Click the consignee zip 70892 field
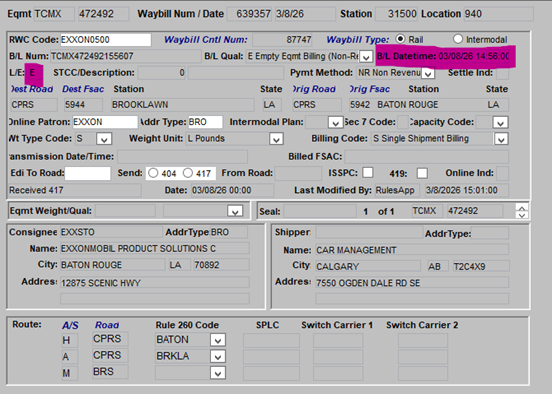Screen dimensions: 552x394 (x=221, y=265)
